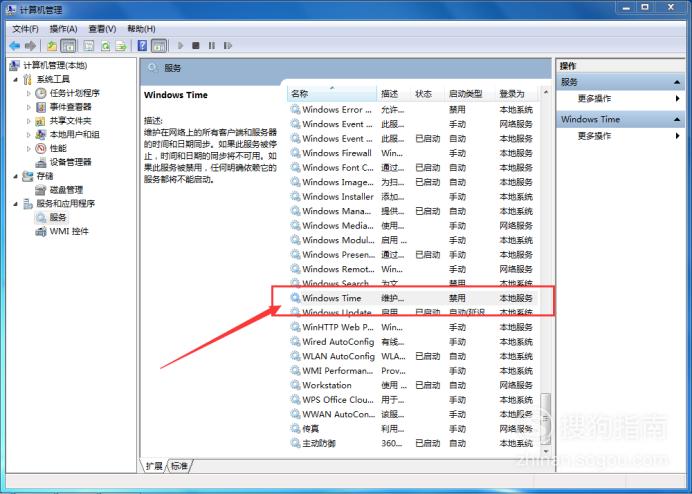The height and width of the screenshot is (494, 692).
Task: Sort by the 状态 column header
Action: 428,94
